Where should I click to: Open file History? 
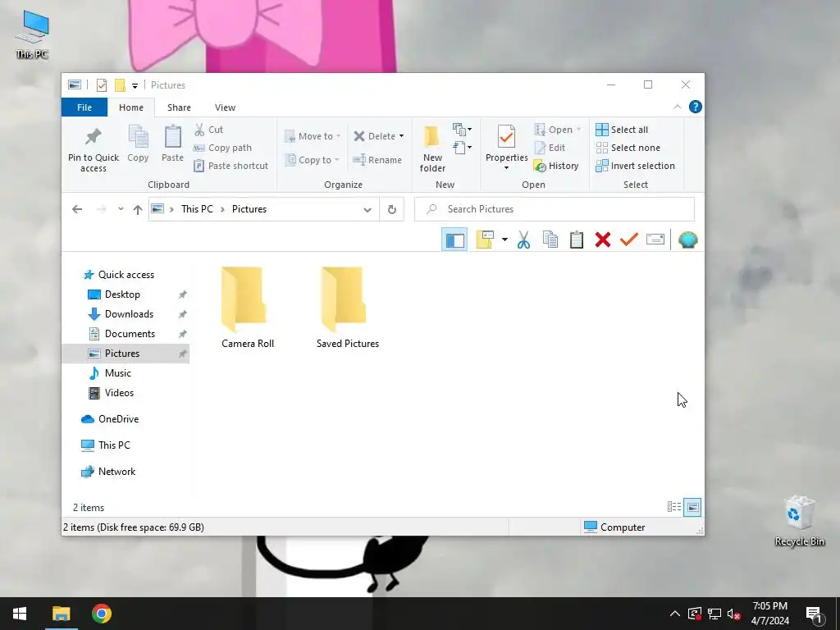556,166
